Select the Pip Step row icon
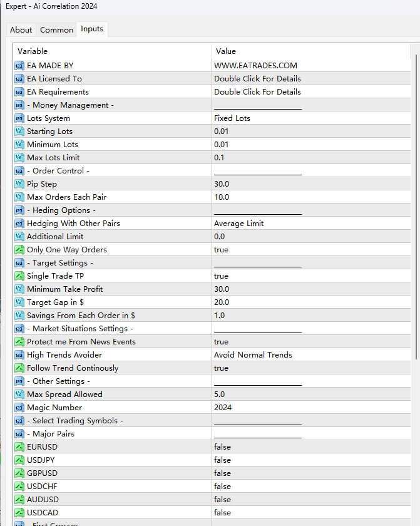 click(x=19, y=184)
